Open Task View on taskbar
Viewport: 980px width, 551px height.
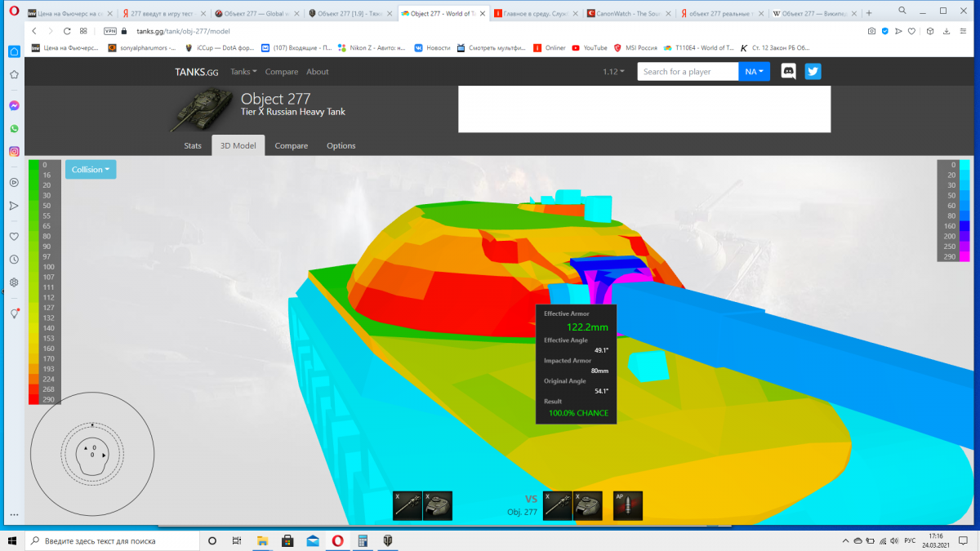tap(237, 540)
